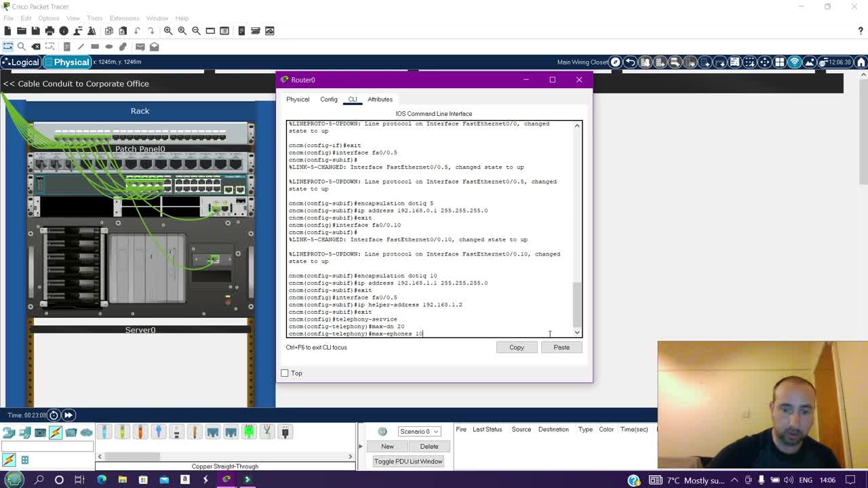Undo the last action

pos(137,30)
